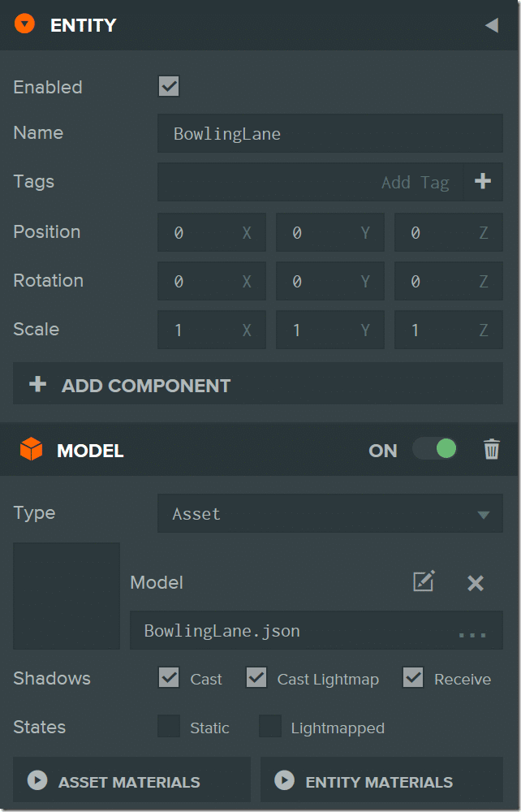Click the edit model asset pencil icon
Screen dimensions: 521x812
point(424,581)
